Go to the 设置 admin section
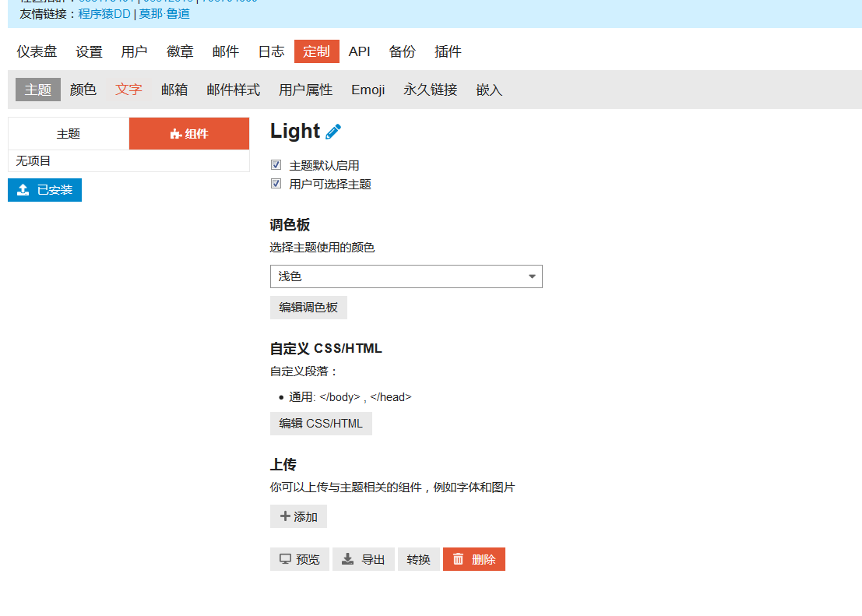Viewport: 862px width, 616px height. (89, 51)
